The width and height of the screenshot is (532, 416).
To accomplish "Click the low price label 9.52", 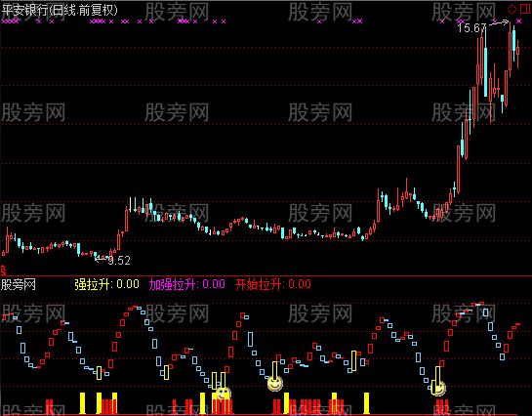I will (119, 261).
